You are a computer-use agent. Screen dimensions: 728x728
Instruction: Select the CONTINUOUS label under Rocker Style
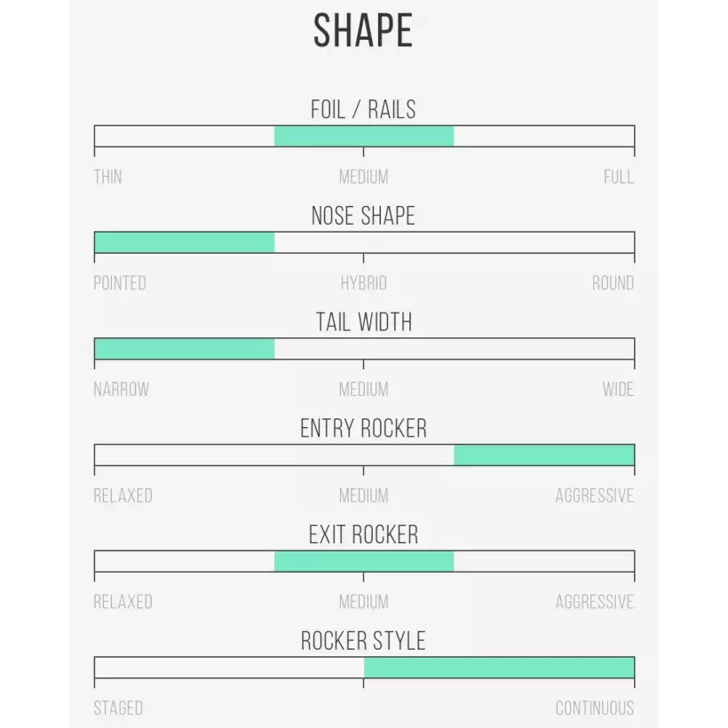[594, 708]
